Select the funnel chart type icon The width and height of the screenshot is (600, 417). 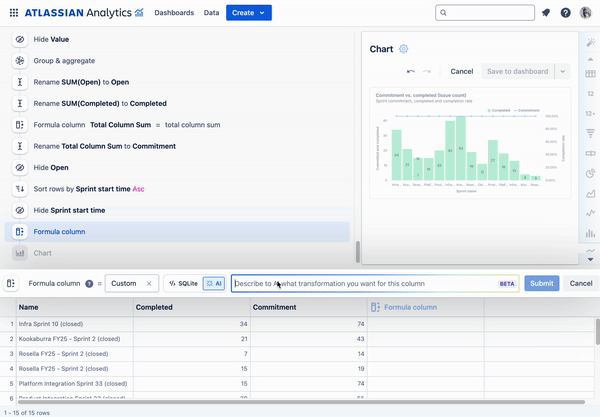[x=590, y=133]
